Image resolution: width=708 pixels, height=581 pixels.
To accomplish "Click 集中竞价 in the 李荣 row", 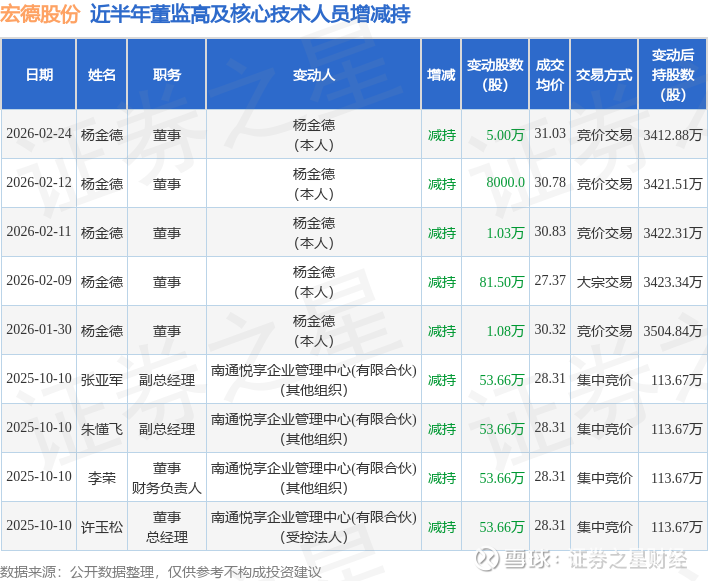I will click(x=604, y=478).
